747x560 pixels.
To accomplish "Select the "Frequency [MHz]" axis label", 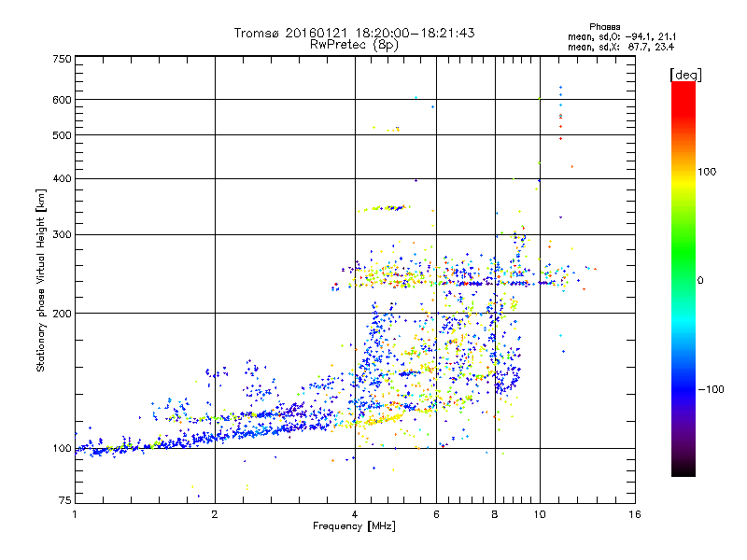I will 354,526.
